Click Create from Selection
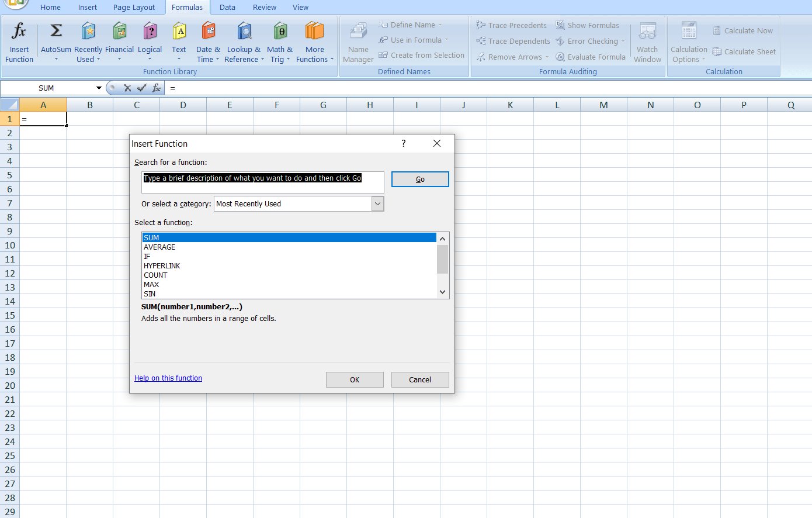 coord(421,55)
